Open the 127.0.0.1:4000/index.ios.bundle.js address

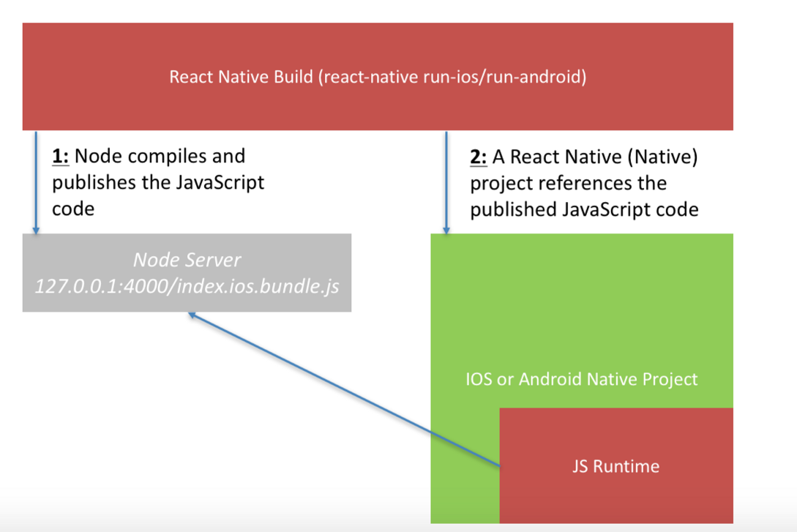[187, 287]
